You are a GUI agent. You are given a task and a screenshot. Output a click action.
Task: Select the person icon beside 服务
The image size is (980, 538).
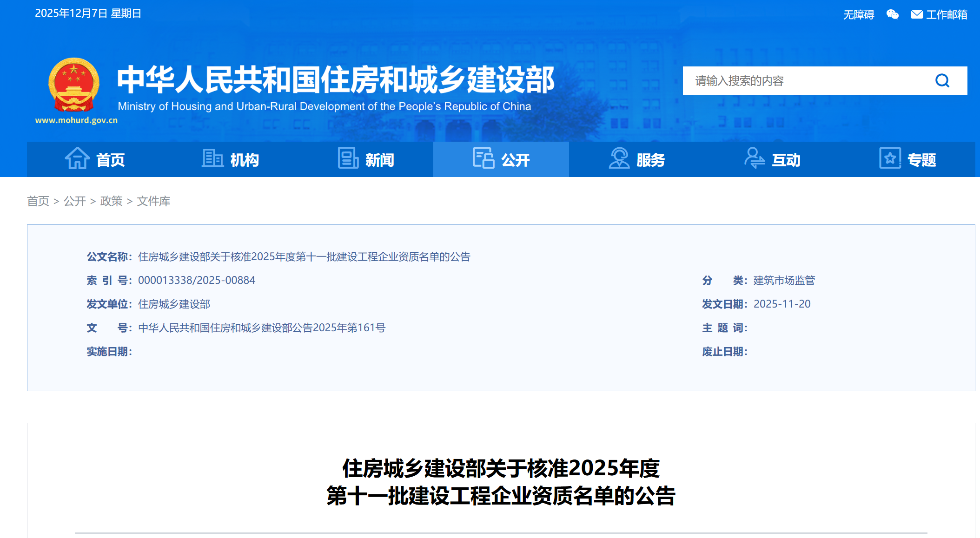click(x=620, y=159)
